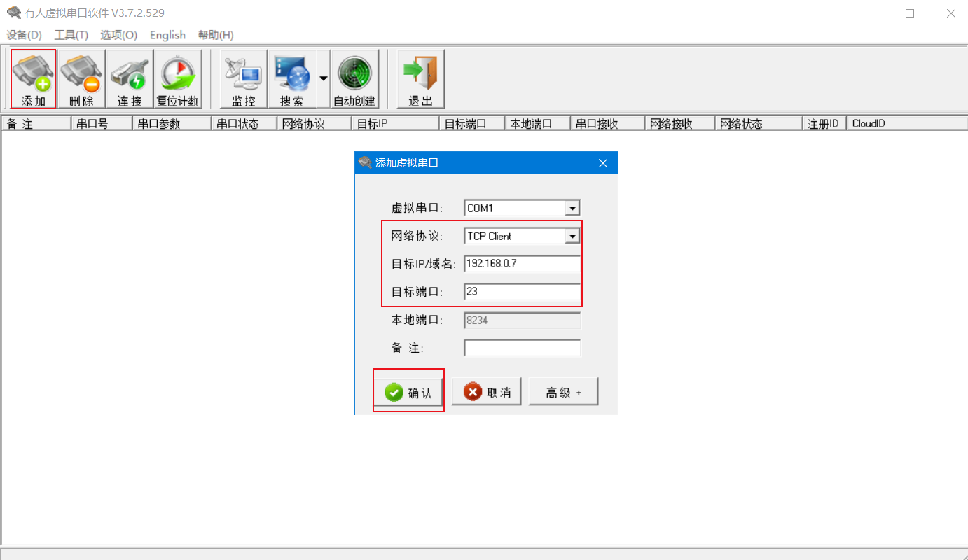Click the 删除 (Delete) toolbar icon

click(x=81, y=78)
